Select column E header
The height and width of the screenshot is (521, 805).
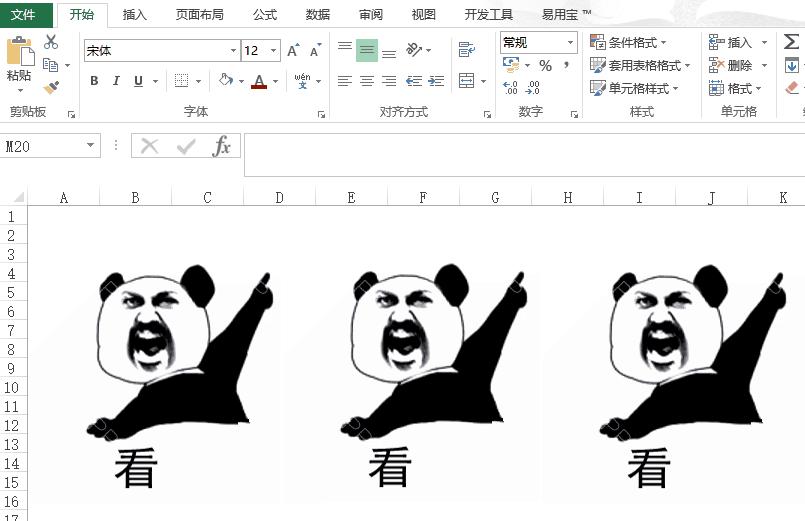(x=351, y=198)
